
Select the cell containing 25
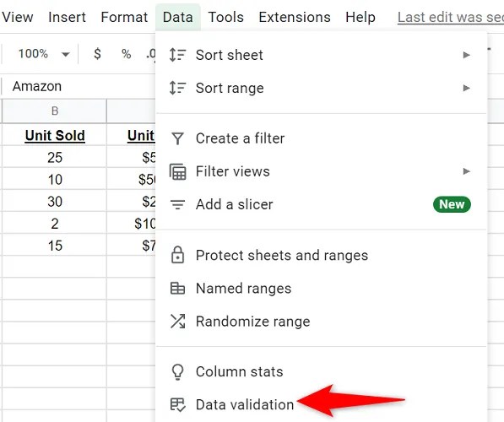(x=55, y=157)
